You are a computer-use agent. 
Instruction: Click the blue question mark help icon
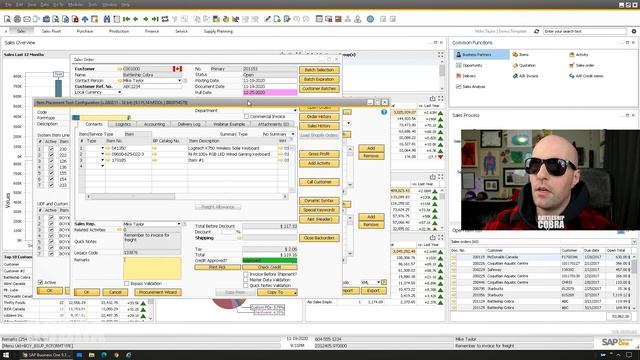pos(384,112)
